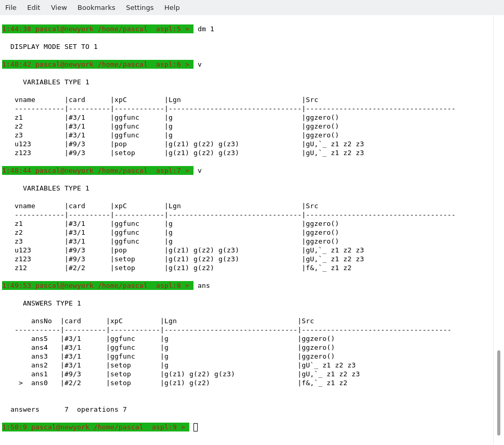504x445 pixels.
Task: Click the 'operations 7' summary text
Action: tap(102, 410)
